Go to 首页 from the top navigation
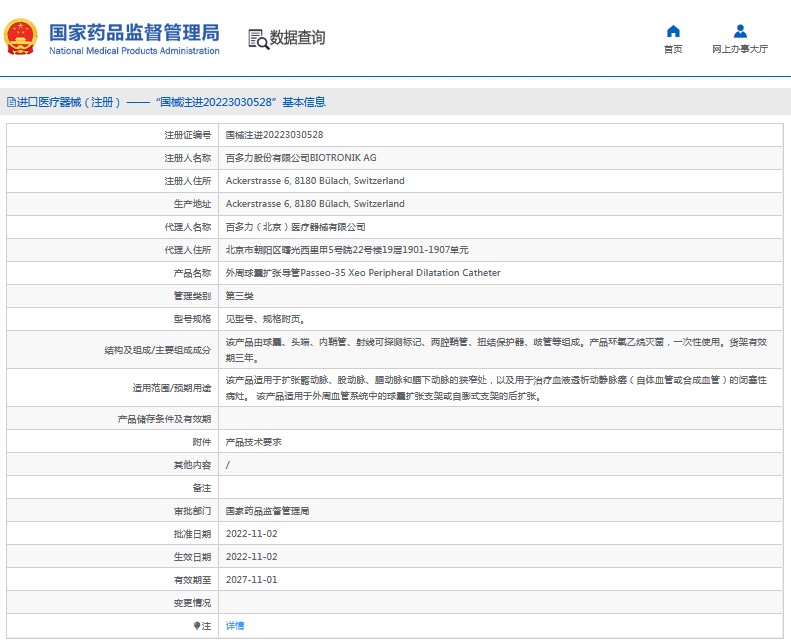 (x=673, y=49)
